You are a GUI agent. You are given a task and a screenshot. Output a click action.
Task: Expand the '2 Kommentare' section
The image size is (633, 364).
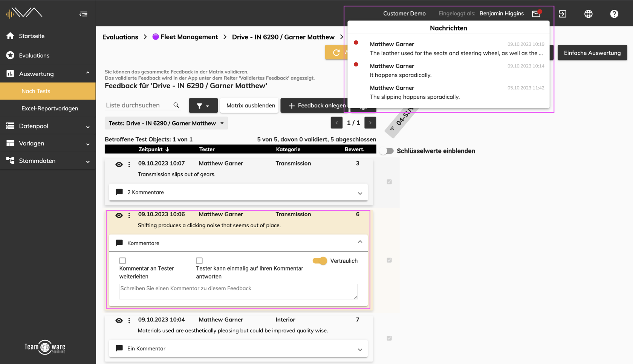pyautogui.click(x=239, y=192)
